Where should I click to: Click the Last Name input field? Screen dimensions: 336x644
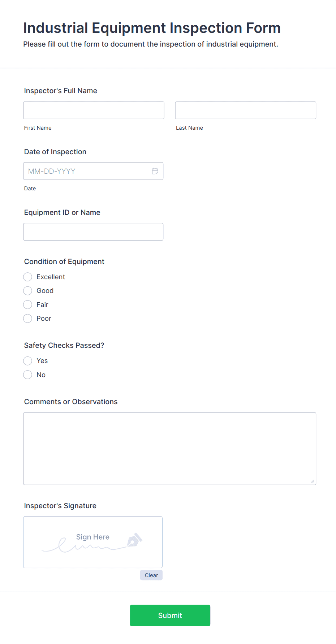point(245,110)
